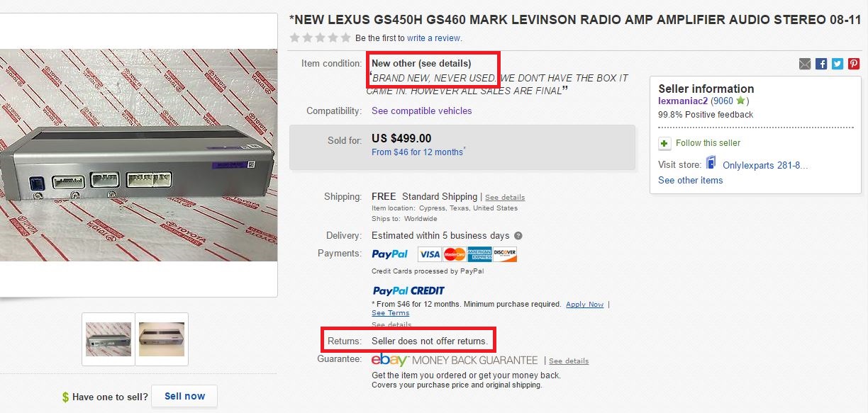The width and height of the screenshot is (868, 413).
Task: Pin this item on Pinterest
Action: (854, 64)
